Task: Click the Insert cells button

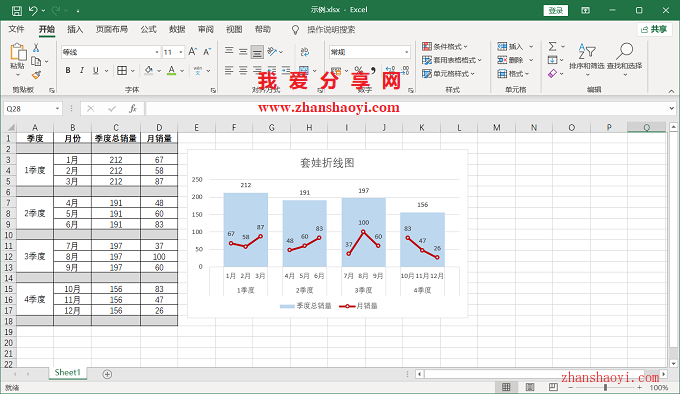Action: [x=510, y=46]
